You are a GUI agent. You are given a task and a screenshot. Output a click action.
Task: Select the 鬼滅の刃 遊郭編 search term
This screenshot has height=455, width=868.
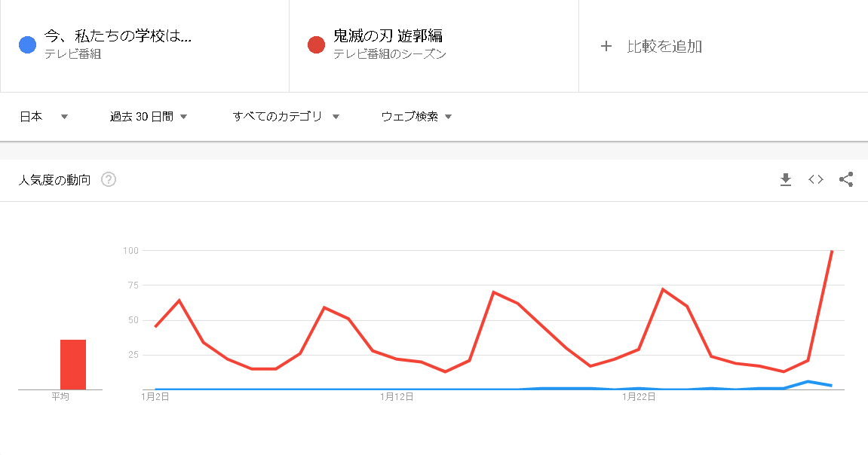point(388,36)
